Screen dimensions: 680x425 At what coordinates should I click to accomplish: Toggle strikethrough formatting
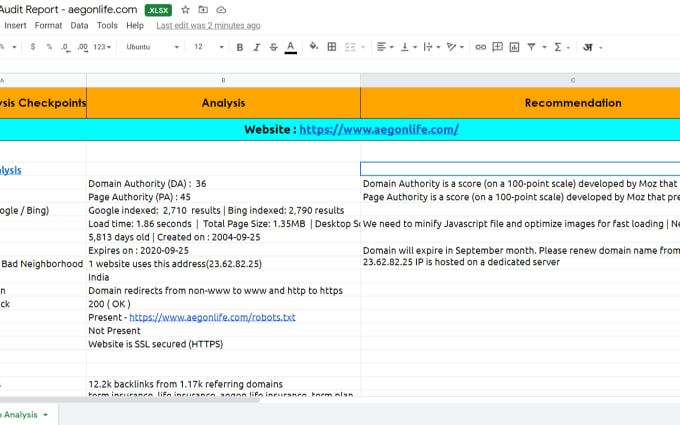pyautogui.click(x=273, y=47)
